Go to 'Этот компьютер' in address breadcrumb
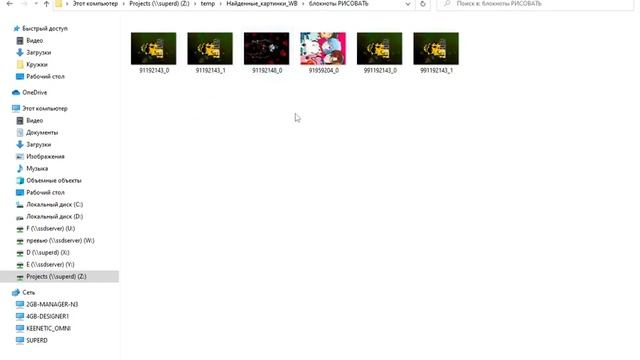The height and width of the screenshot is (360, 640). pyautogui.click(x=95, y=4)
